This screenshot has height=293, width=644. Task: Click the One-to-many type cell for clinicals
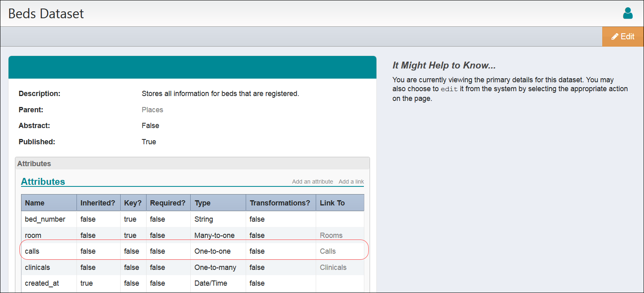(x=215, y=267)
